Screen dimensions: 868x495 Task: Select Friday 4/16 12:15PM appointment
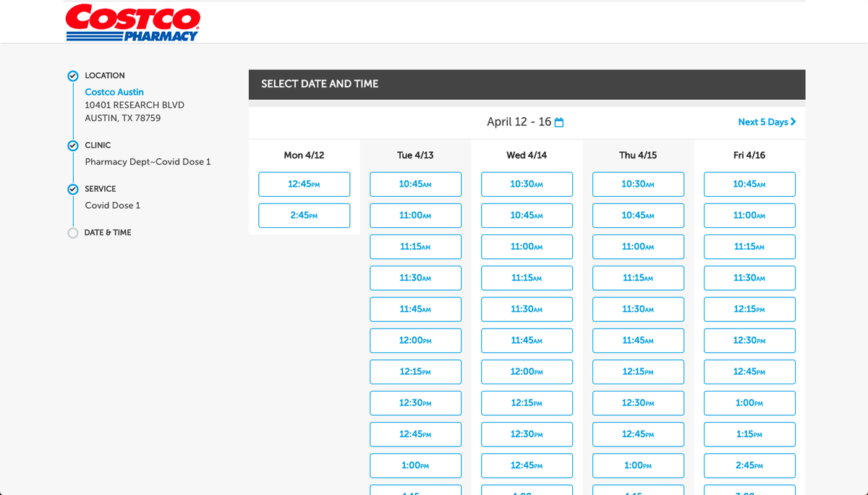[x=749, y=309]
